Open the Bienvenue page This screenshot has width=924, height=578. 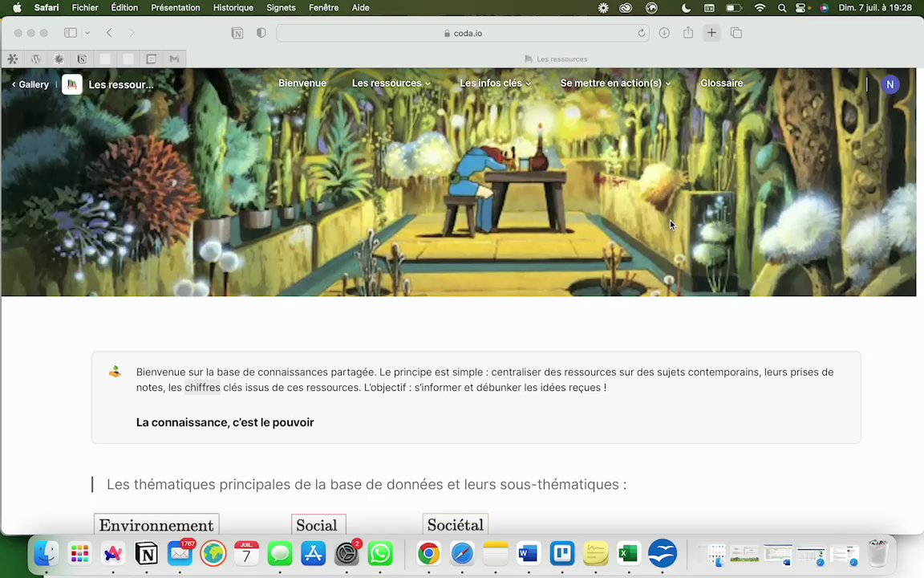pos(302,83)
